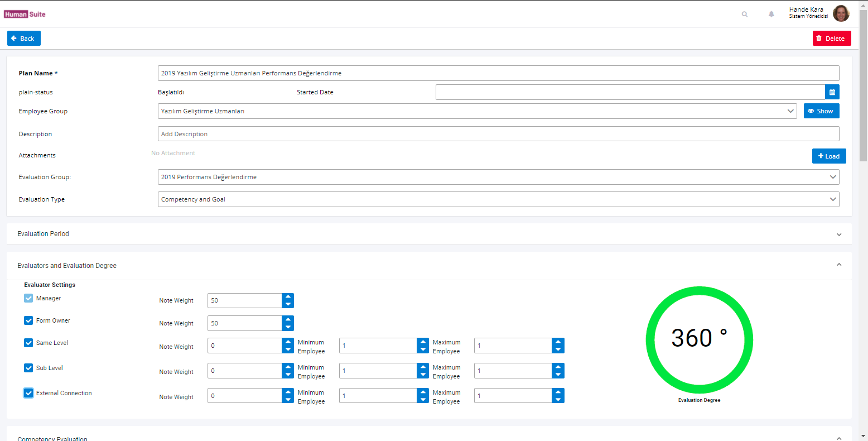Uncheck the Form Owner checkbox
Viewport: 868px width, 441px height.
(x=28, y=320)
